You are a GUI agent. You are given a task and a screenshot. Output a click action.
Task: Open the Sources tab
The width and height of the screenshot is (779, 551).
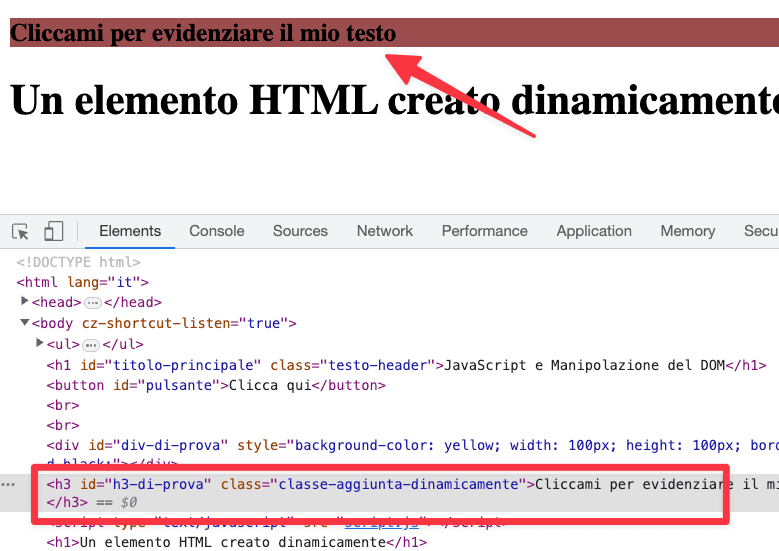pyautogui.click(x=300, y=231)
